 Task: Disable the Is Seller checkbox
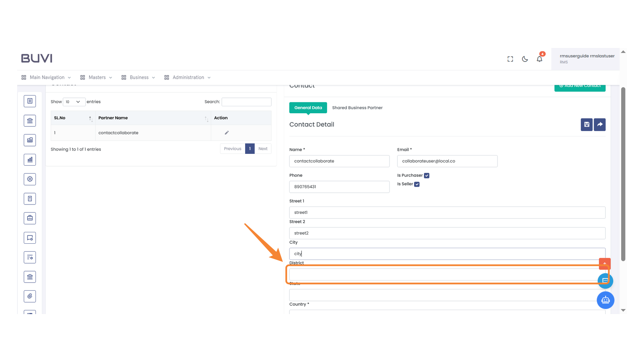(417, 184)
